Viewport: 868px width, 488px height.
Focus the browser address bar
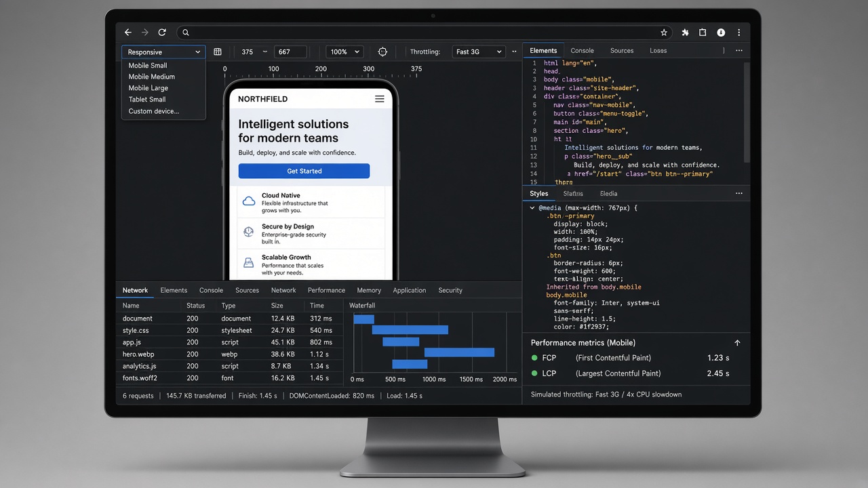tap(424, 33)
